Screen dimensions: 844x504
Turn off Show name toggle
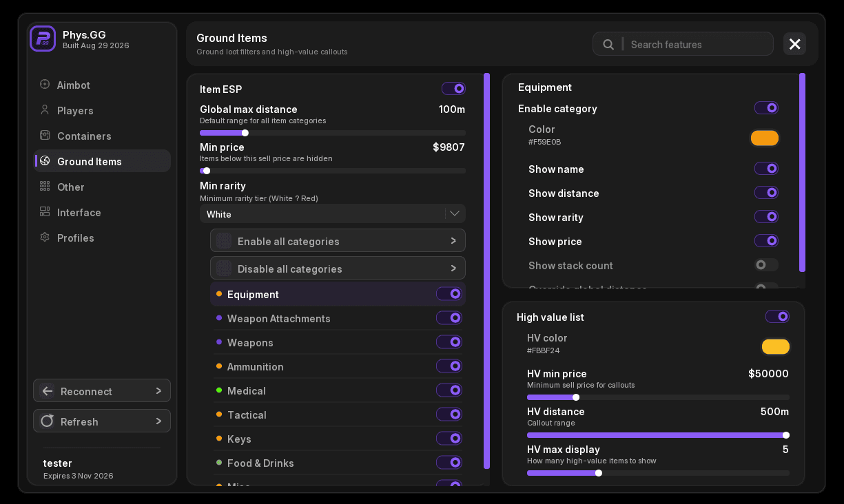[x=766, y=169]
